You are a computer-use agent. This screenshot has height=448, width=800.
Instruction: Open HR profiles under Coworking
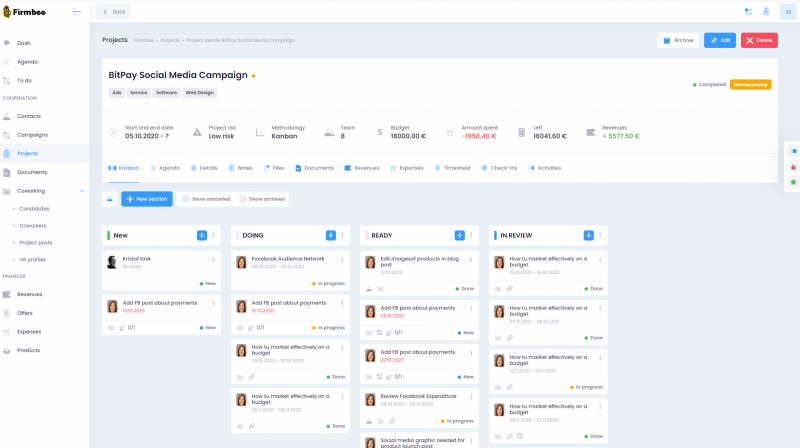coord(33,260)
